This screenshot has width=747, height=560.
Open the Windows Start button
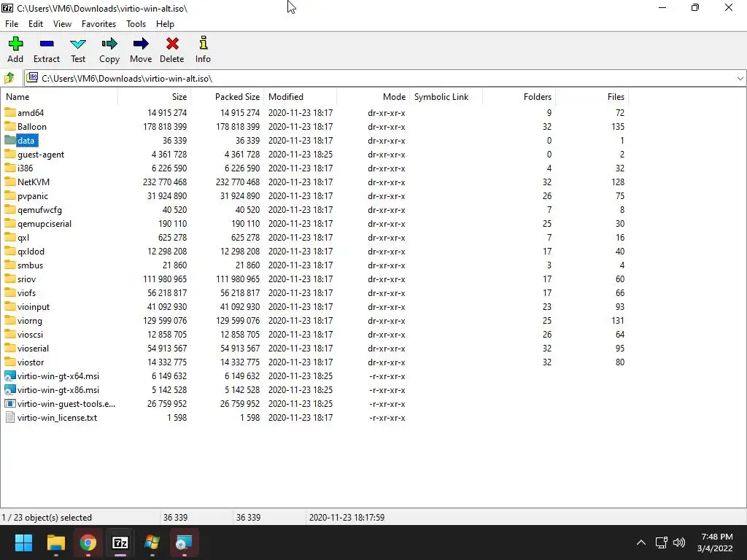coord(23,542)
